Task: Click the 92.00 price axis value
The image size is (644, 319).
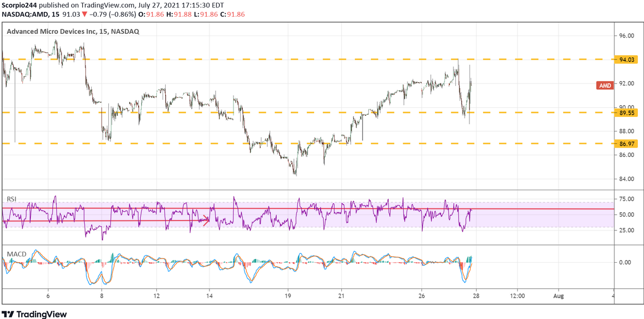Action: (x=626, y=83)
